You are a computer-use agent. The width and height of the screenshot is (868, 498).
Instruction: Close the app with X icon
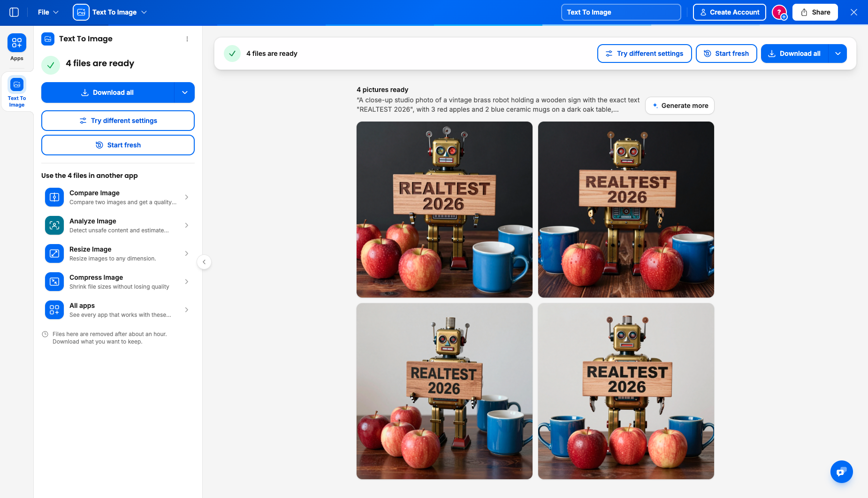(x=854, y=12)
